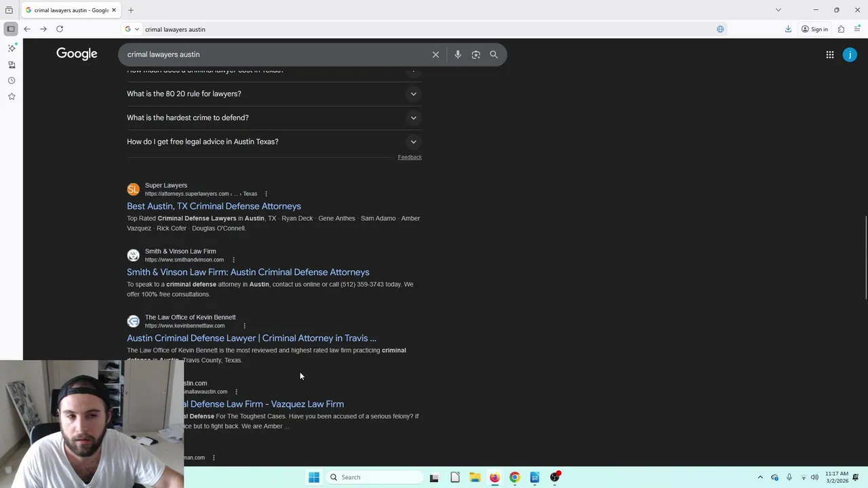Open synced tabs in sidebar
Image resolution: width=868 pixels, height=488 pixels.
click(x=12, y=64)
